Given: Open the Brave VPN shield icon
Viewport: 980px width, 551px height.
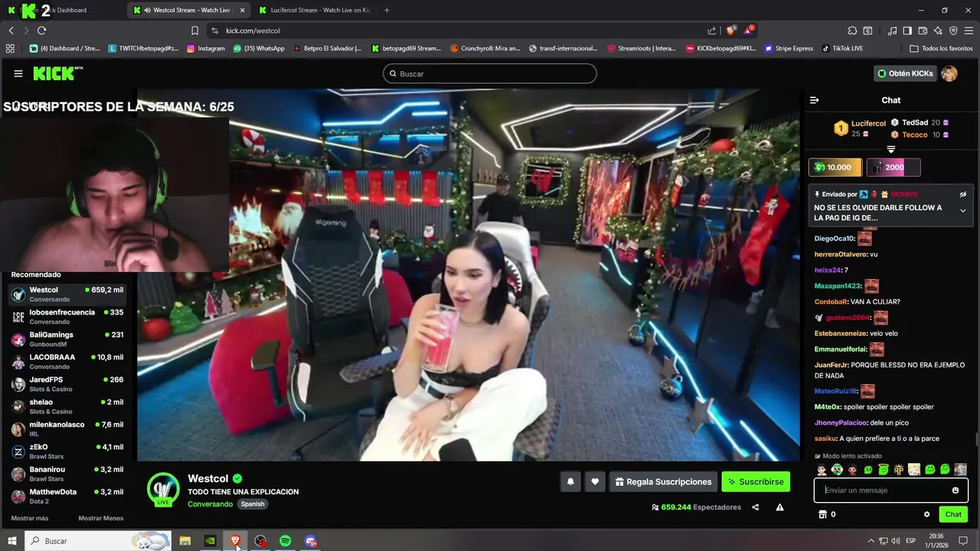Looking at the screenshot, I should 953,31.
